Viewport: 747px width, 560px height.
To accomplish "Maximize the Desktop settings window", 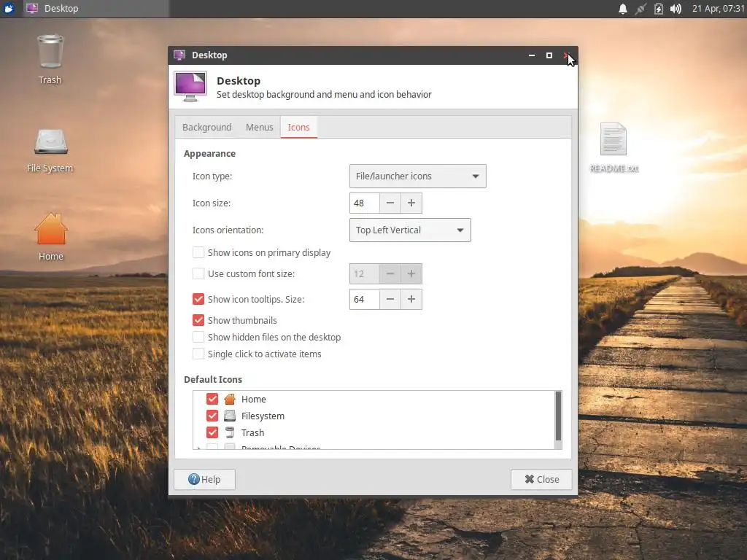I will [549, 55].
